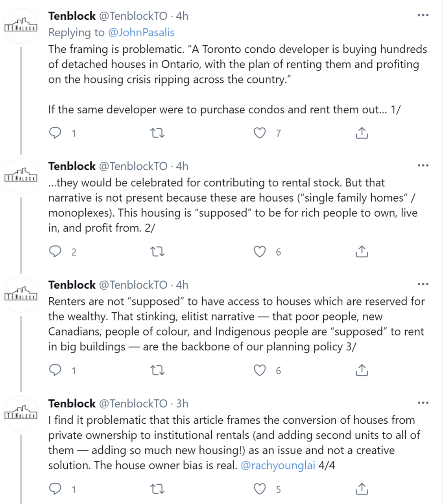Viewport: 443px width, 504px height.
Task: Open the @JohnPasalis profile link
Action: coord(141,32)
